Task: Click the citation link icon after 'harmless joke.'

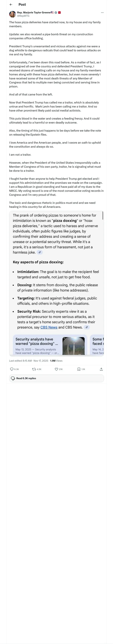Action: coord(40,252)
